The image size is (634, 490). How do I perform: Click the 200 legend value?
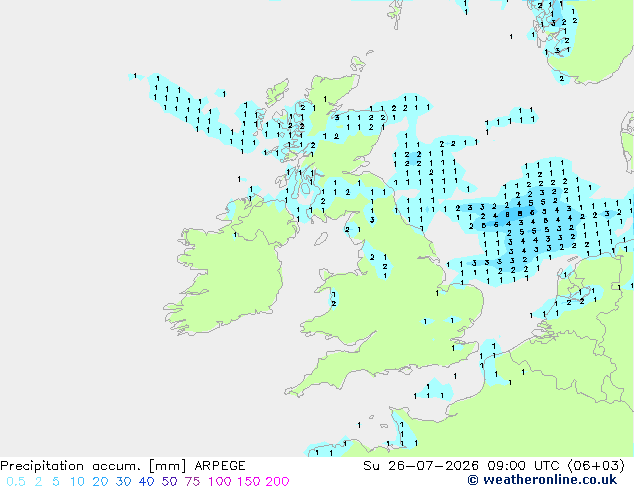277,482
